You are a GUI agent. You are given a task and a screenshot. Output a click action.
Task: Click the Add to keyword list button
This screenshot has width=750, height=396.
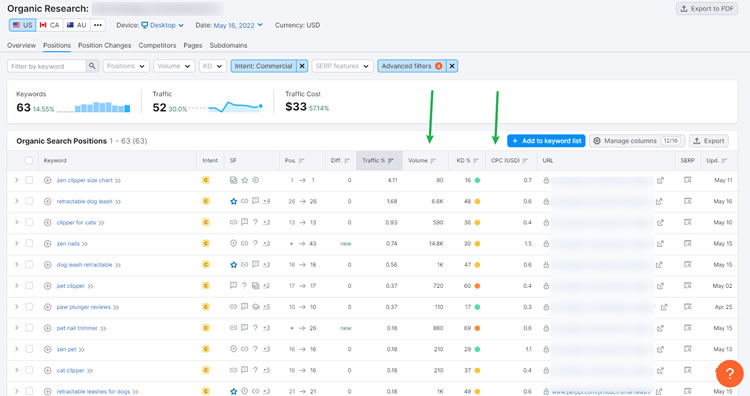pyautogui.click(x=546, y=141)
